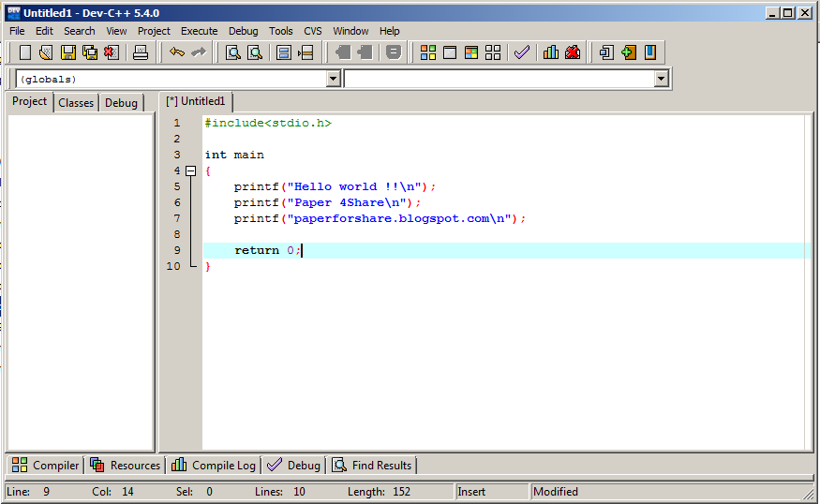
Task: Show the Find Results bottom panel
Action: (x=372, y=465)
